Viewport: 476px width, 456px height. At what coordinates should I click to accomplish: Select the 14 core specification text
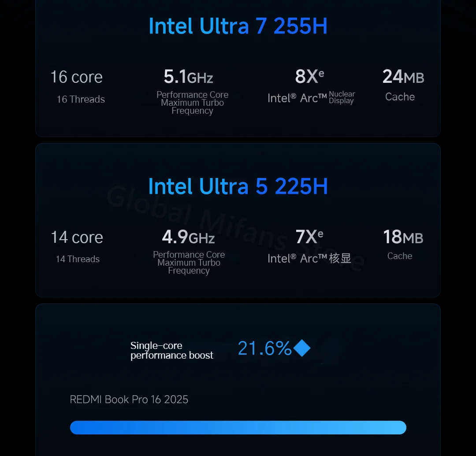tap(77, 237)
